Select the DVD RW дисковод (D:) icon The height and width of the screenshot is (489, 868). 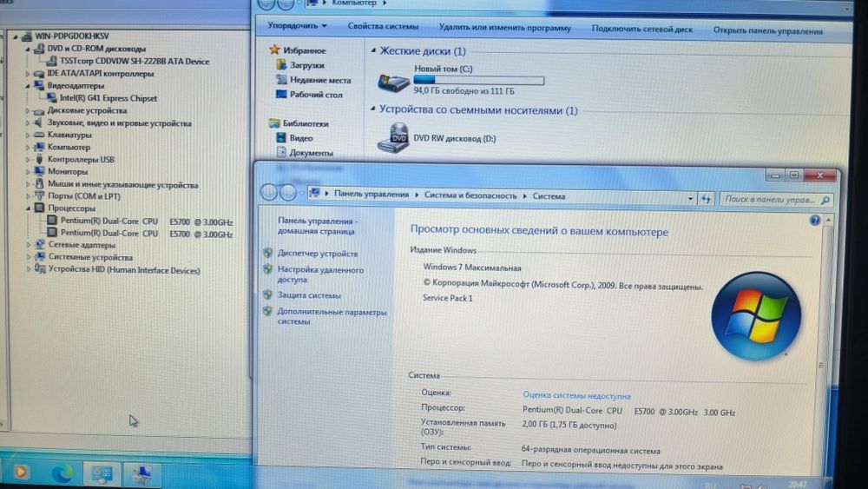click(393, 138)
